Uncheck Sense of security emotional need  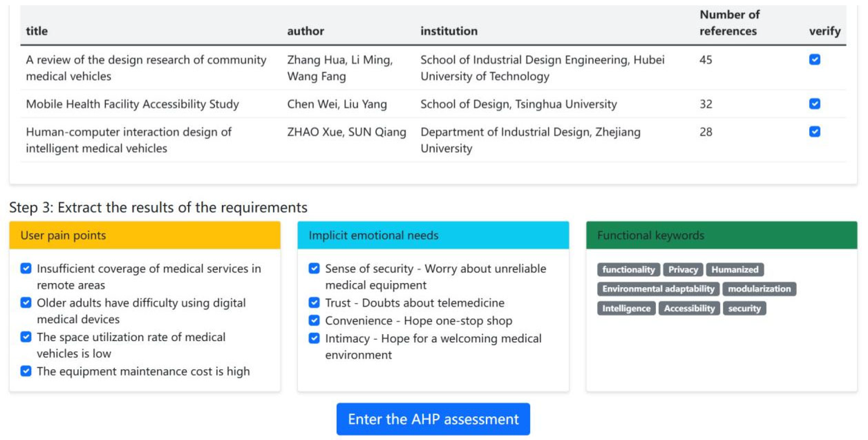pyautogui.click(x=314, y=268)
